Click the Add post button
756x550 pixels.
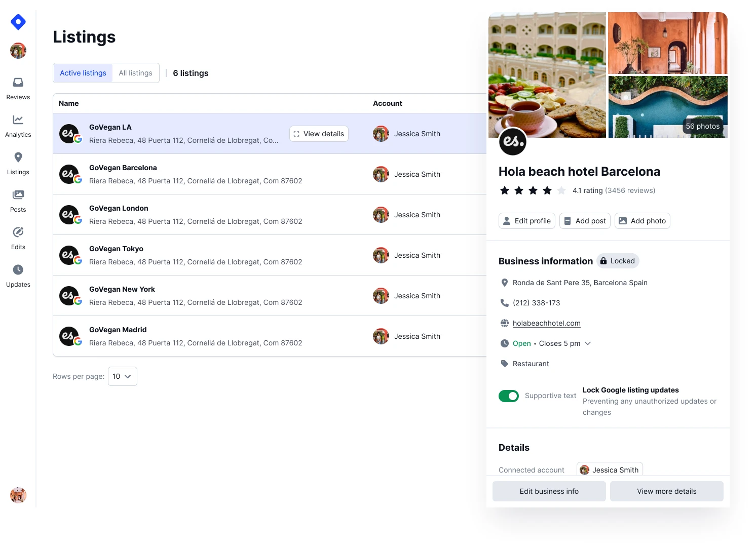585,221
